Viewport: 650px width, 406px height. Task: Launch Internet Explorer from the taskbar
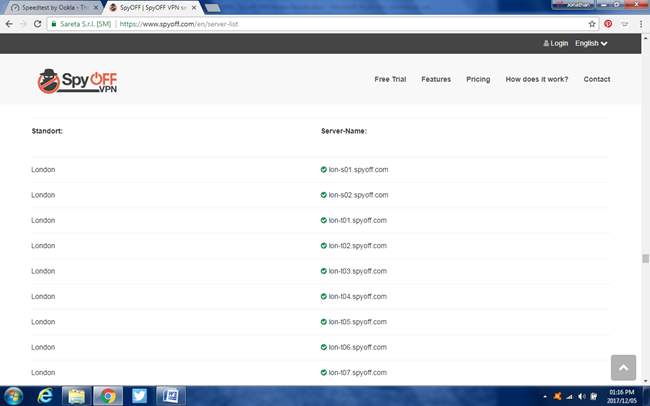[45, 396]
